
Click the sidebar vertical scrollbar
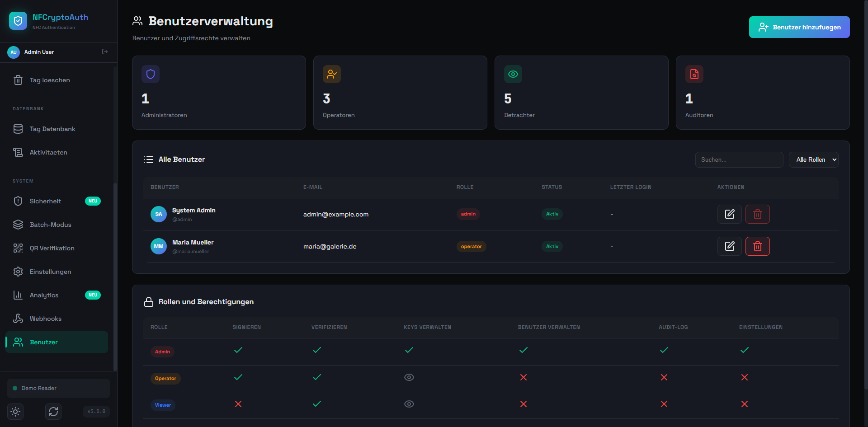point(115,271)
